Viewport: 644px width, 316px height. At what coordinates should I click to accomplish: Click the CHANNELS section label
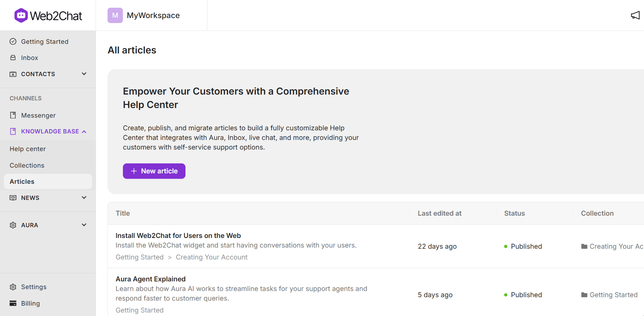coord(25,98)
